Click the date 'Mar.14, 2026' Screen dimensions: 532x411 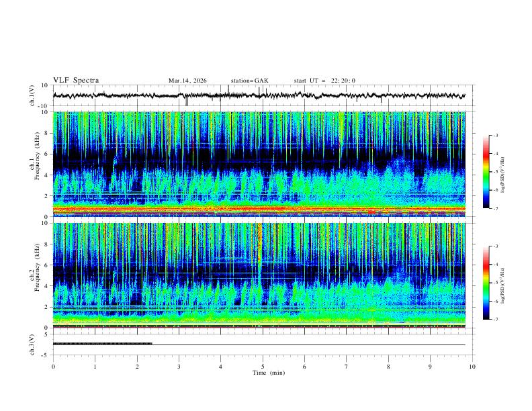coord(187,81)
